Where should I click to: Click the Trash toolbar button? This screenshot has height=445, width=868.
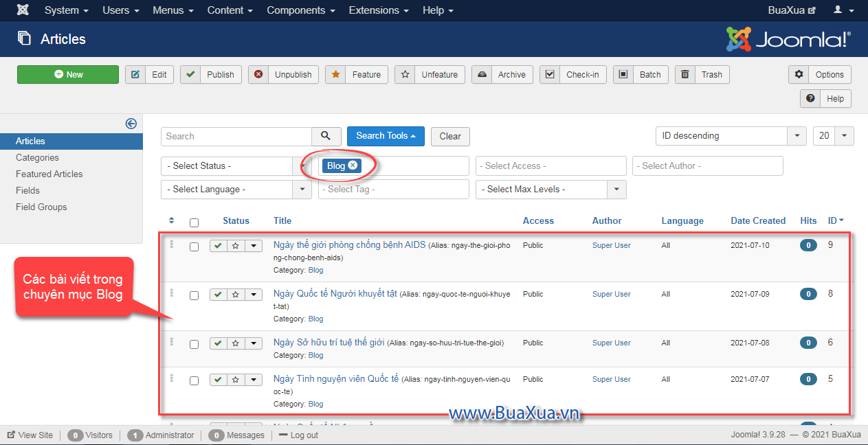(702, 75)
